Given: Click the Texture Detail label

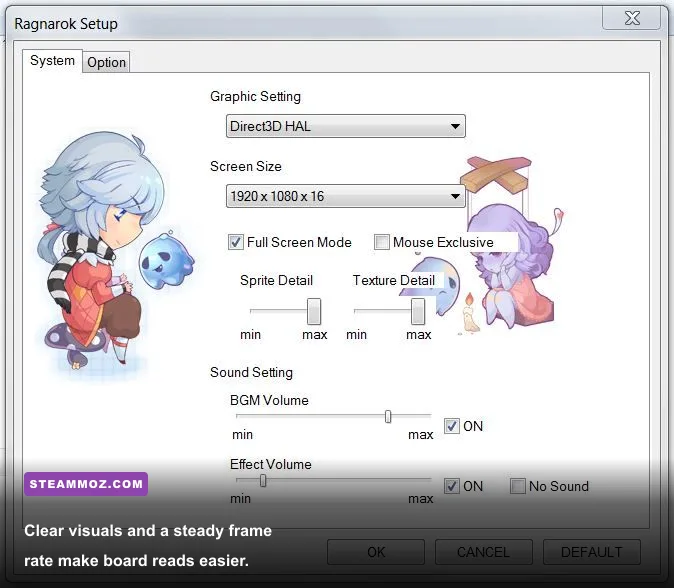Looking at the screenshot, I should click(x=394, y=280).
